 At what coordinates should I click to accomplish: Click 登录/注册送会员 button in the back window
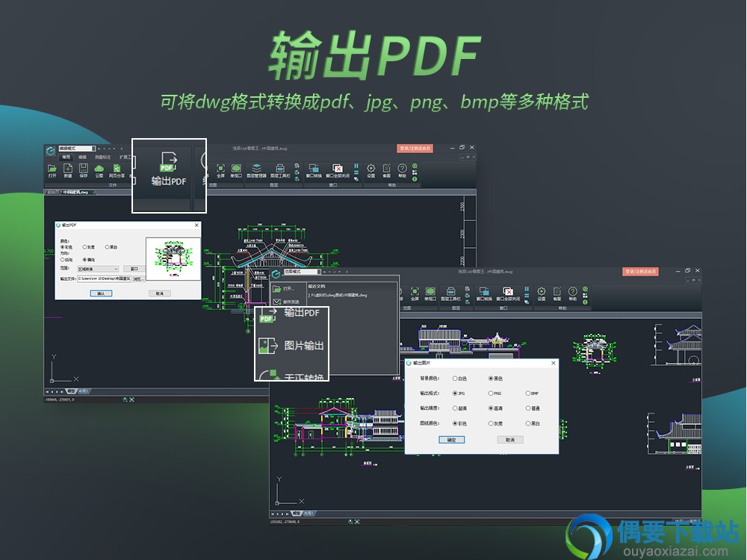coord(415,149)
